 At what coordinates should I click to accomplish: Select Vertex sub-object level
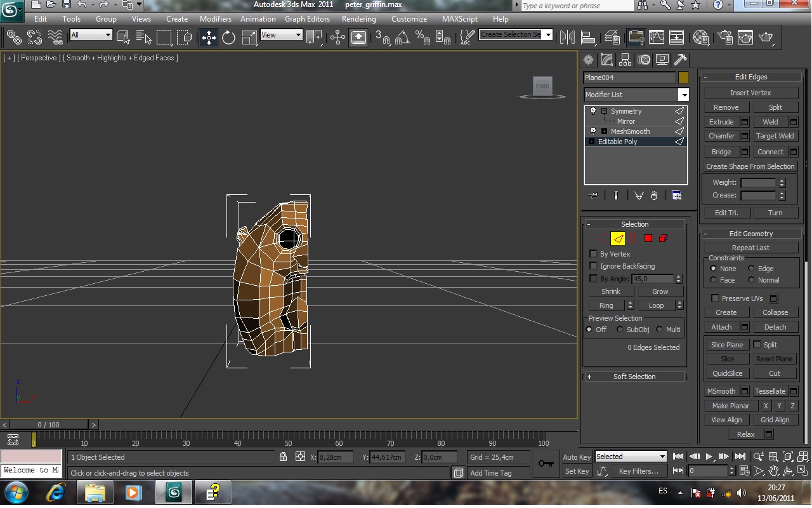(602, 239)
